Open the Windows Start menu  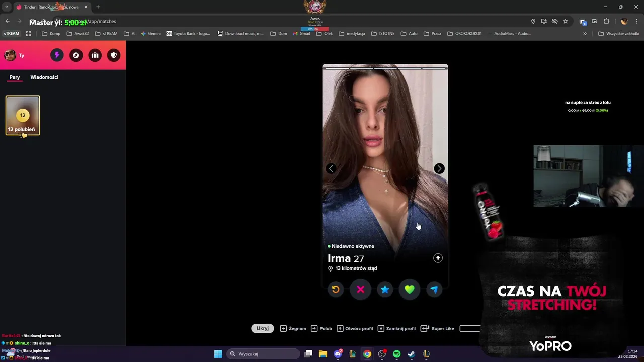pos(218,354)
